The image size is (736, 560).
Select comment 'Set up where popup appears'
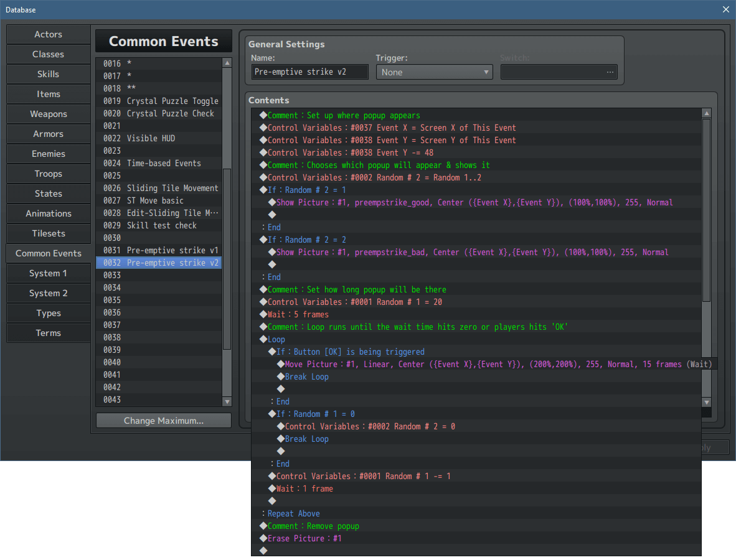[476, 115]
